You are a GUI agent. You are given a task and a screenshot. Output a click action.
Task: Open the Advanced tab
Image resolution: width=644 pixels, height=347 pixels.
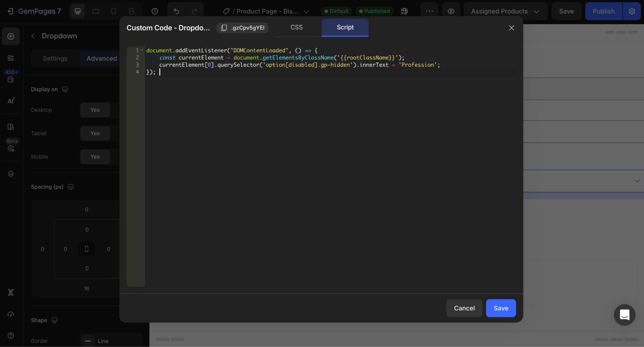(101, 58)
